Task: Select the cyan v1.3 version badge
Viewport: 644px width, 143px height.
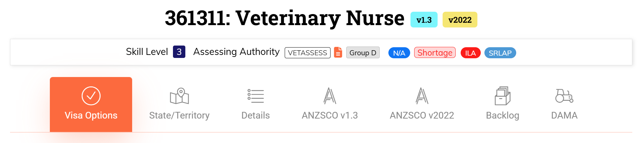Action: 424,20
